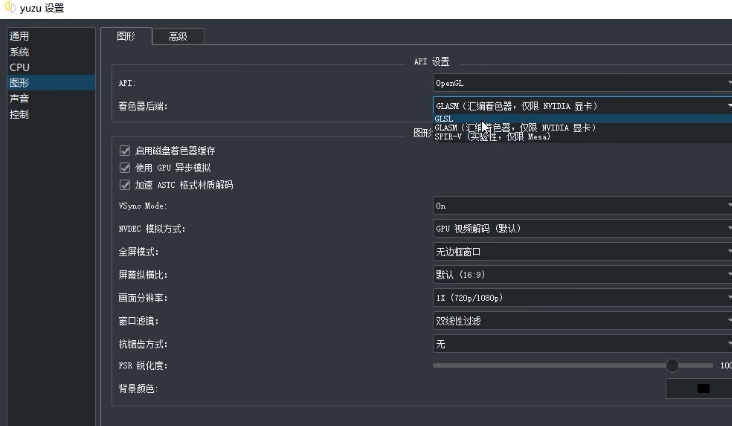The height and width of the screenshot is (426, 732).
Task: Disable 使用 GPU 异步模拟 checkbox
Action: tap(125, 168)
